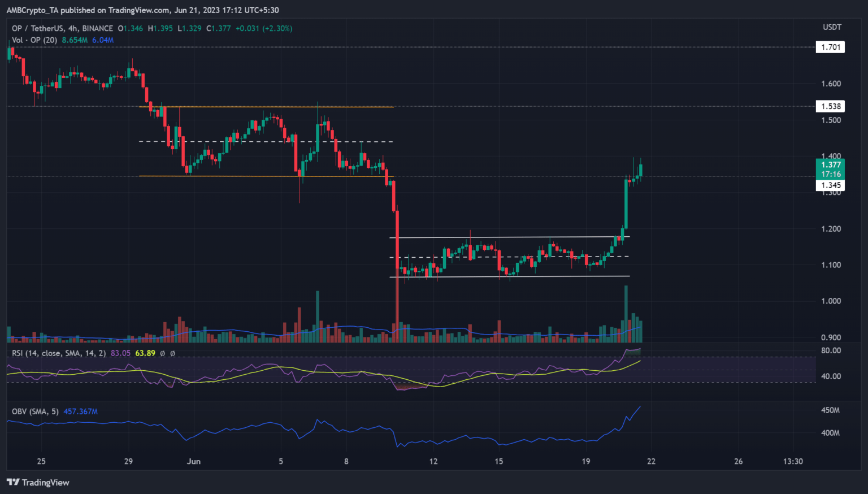Click the green 1.377 current price label

pos(830,165)
